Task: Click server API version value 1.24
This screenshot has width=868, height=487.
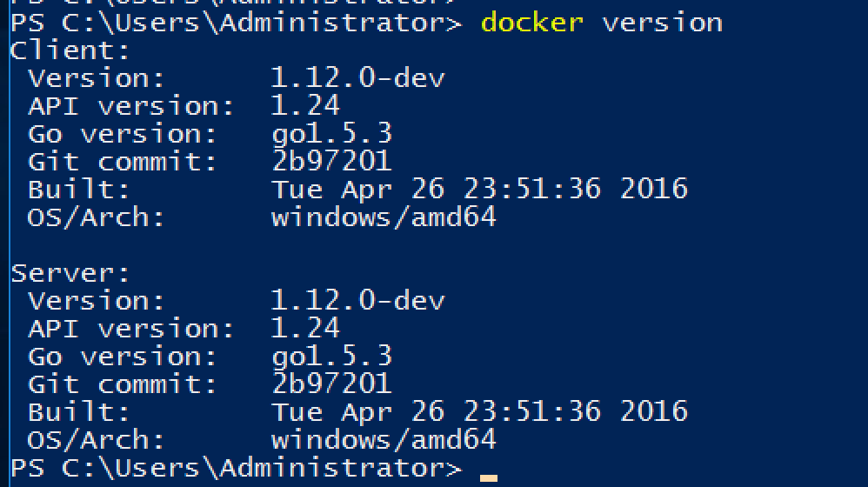Action: pyautogui.click(x=305, y=328)
